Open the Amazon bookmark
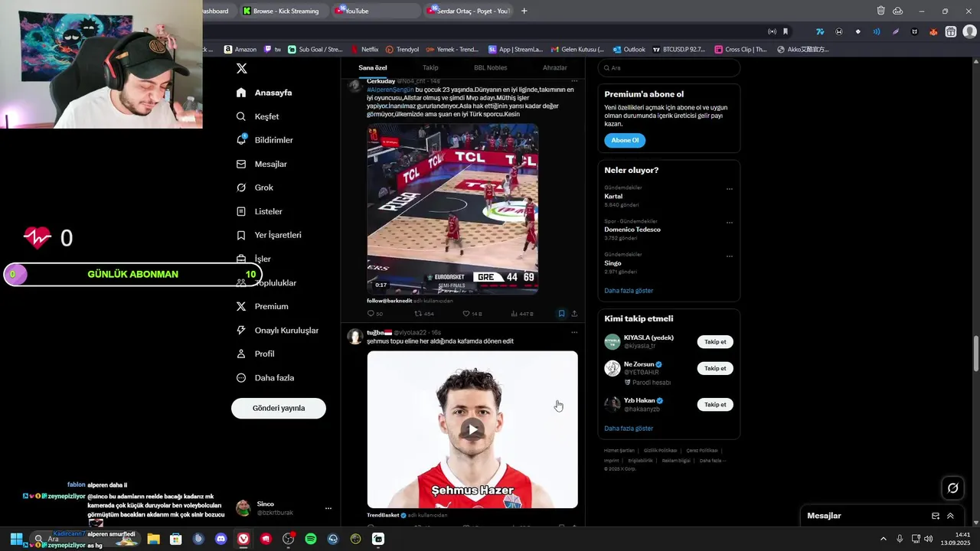 click(240, 49)
